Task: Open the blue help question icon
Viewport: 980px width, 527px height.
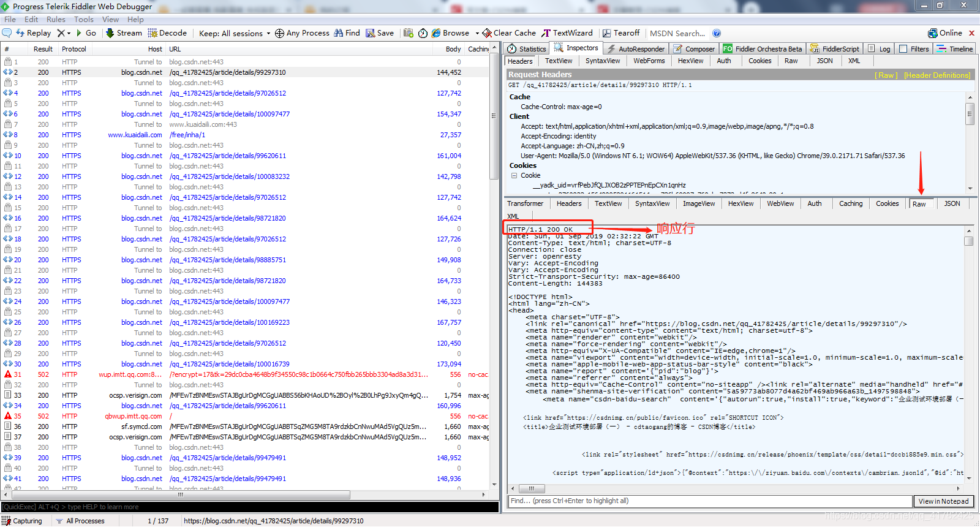Action: coord(717,33)
